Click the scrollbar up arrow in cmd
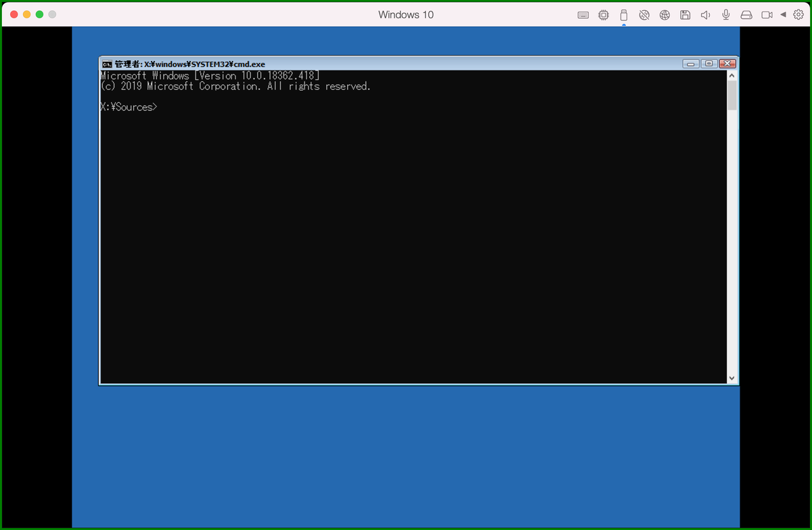The image size is (812, 530). point(732,76)
